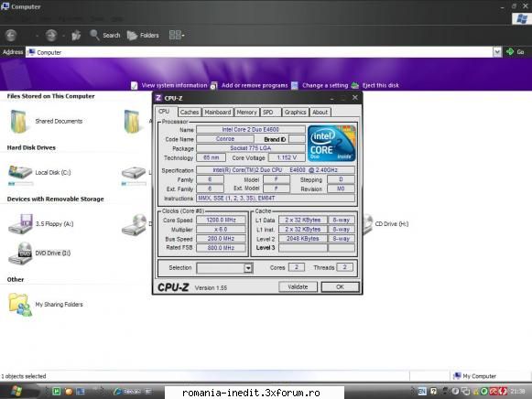Click the Threads count field

[x=344, y=267]
